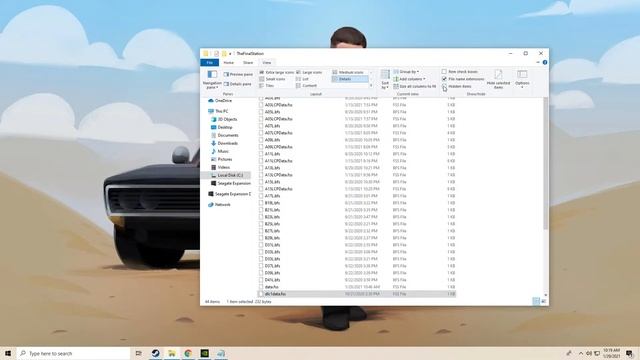This screenshot has height=360, width=640.
Task: Switch layout to Large icons
Action: tap(309, 72)
